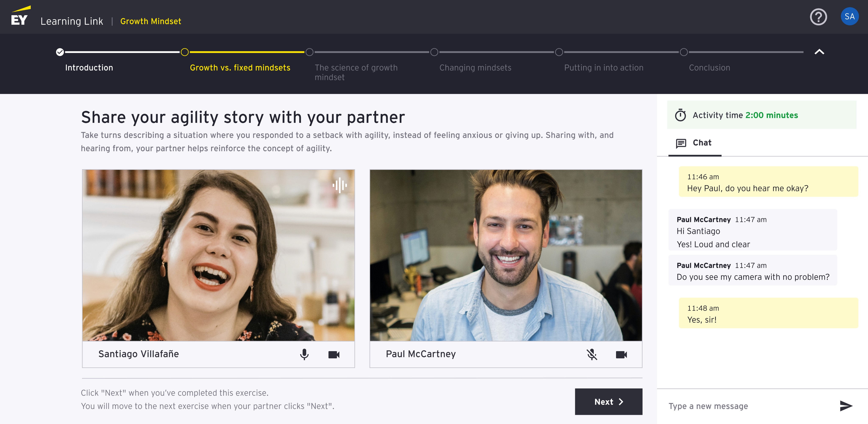Turn off Santiago Villafañe's camera

coord(334,354)
